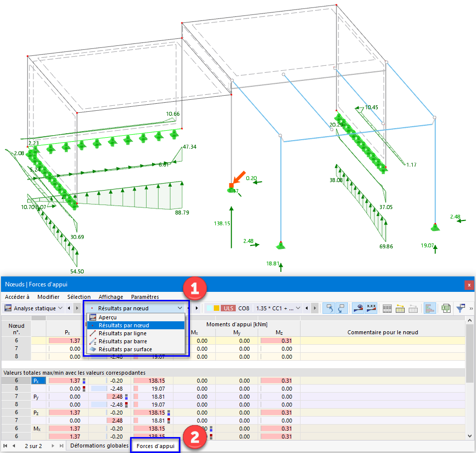The width and height of the screenshot is (476, 453).
Task: Open the Modifier menu
Action: coord(48,297)
